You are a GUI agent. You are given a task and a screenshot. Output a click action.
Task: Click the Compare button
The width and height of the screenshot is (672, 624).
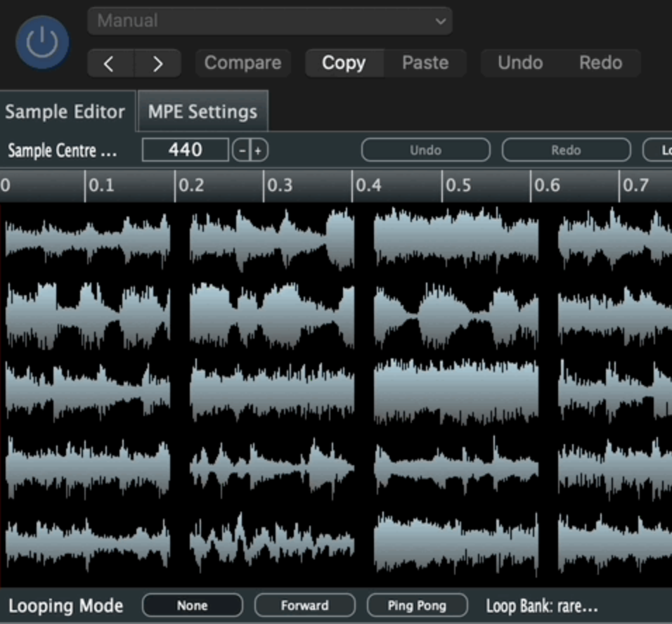[243, 63]
